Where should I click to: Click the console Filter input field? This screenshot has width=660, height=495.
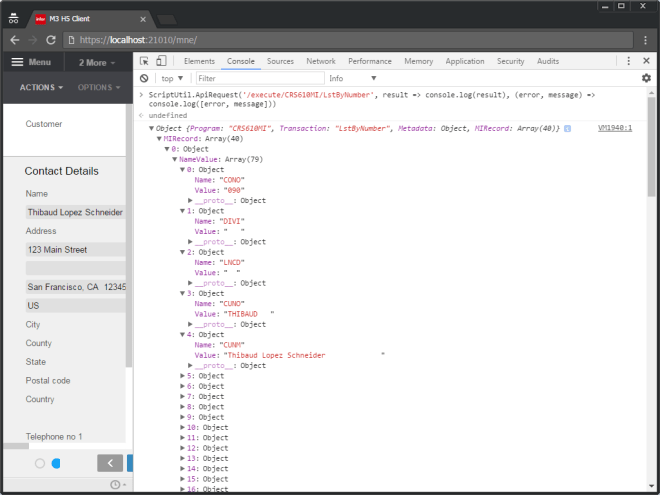[x=259, y=78]
